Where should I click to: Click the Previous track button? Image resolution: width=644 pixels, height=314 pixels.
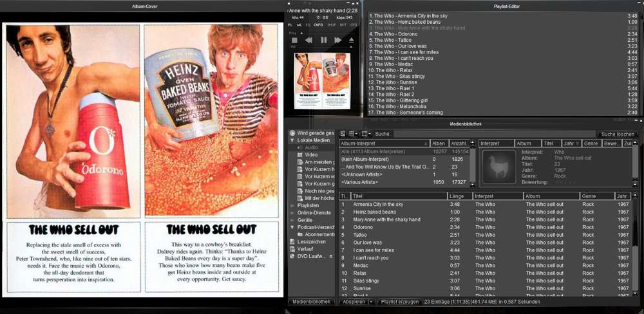[x=308, y=40]
